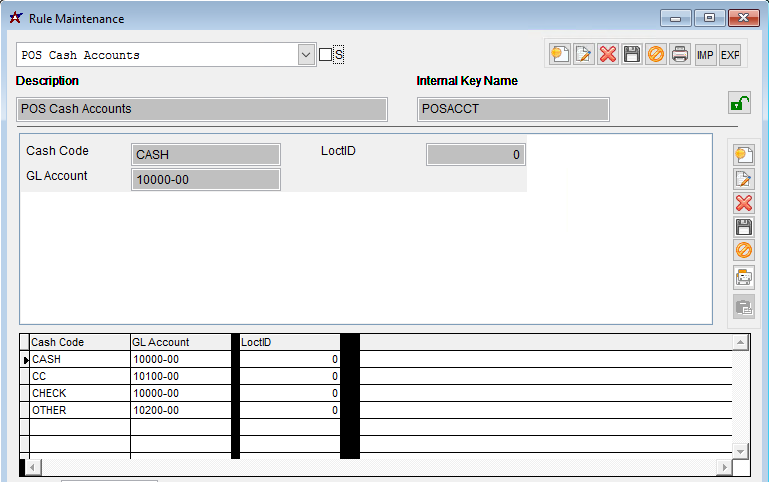The image size is (769, 482).
Task: Delete record with side panel red X
Action: click(744, 203)
